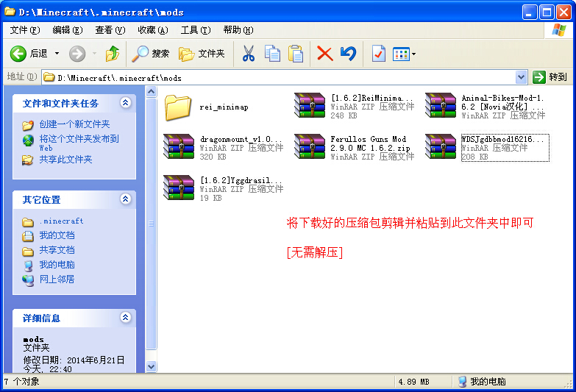Click the 我的电脑 status bar zone
Image resolution: width=576 pixels, height=392 pixels.
[x=483, y=382]
